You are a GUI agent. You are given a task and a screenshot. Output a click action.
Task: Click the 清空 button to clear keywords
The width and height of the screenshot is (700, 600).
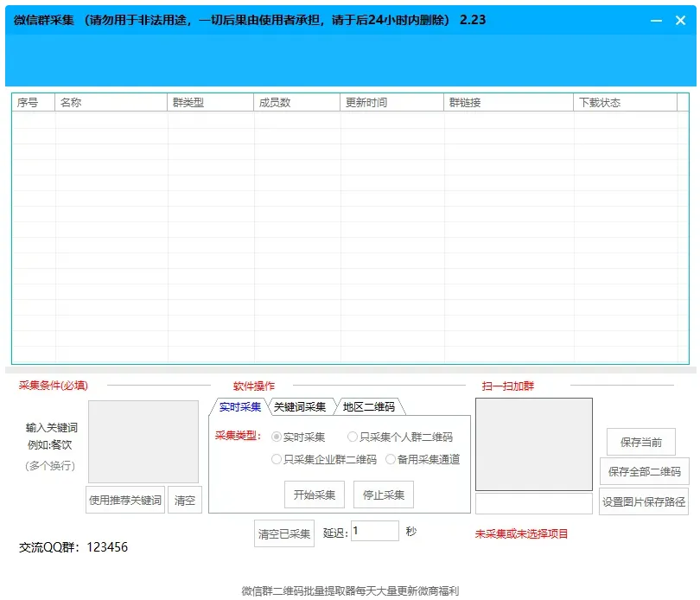(x=185, y=500)
